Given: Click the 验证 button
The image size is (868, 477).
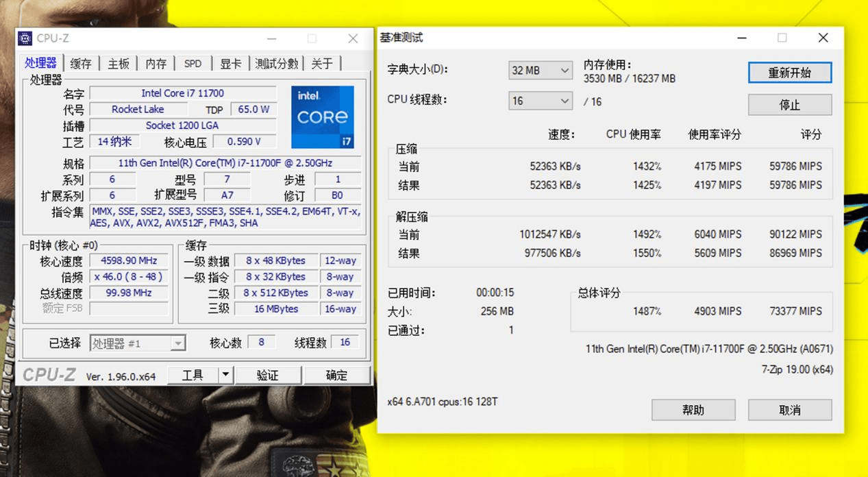Looking at the screenshot, I should [268, 376].
